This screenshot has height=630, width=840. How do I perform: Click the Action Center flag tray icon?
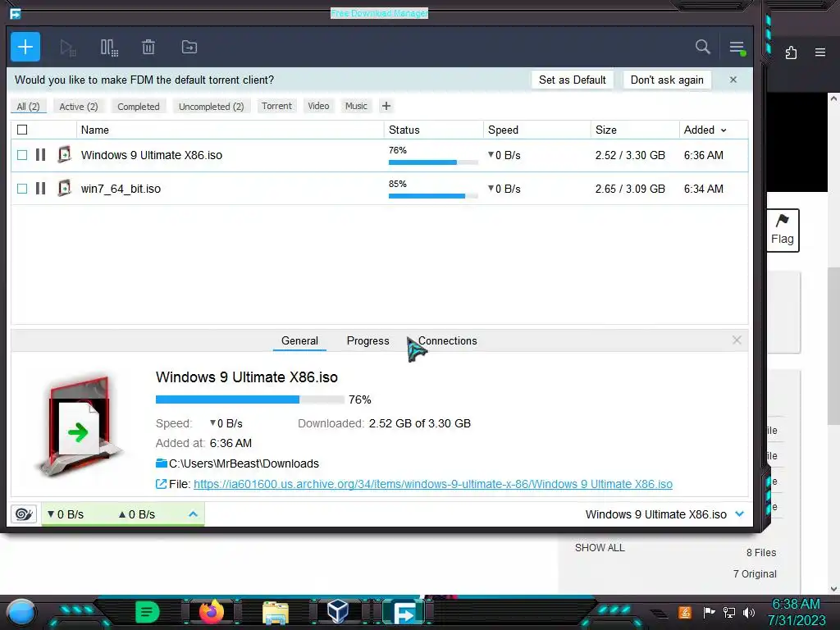(709, 612)
